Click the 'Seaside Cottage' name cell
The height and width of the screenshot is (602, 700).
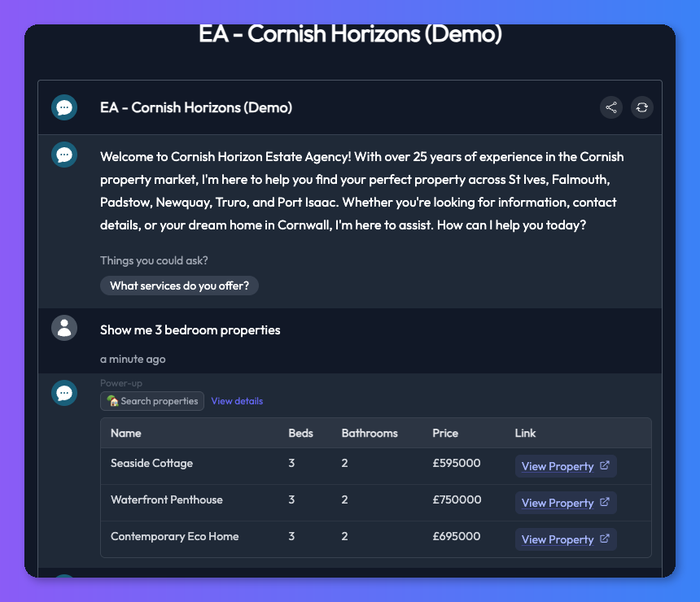pos(151,463)
